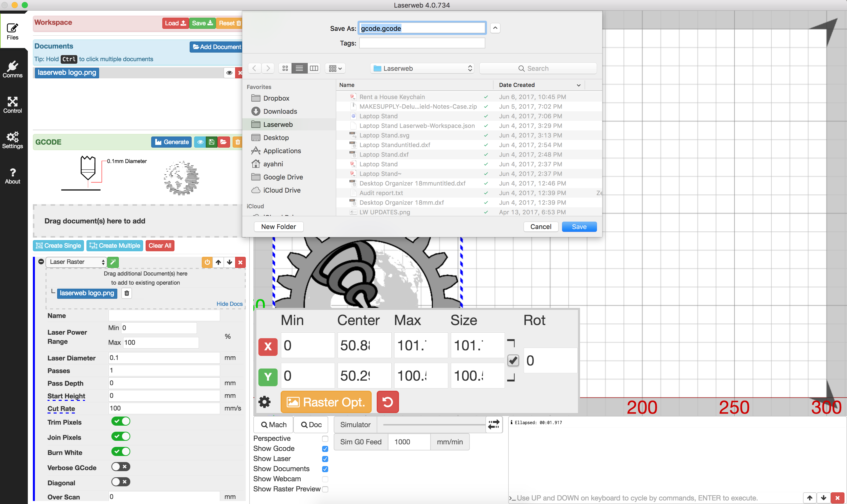Toggle the Show Gcode checkbox

point(325,449)
